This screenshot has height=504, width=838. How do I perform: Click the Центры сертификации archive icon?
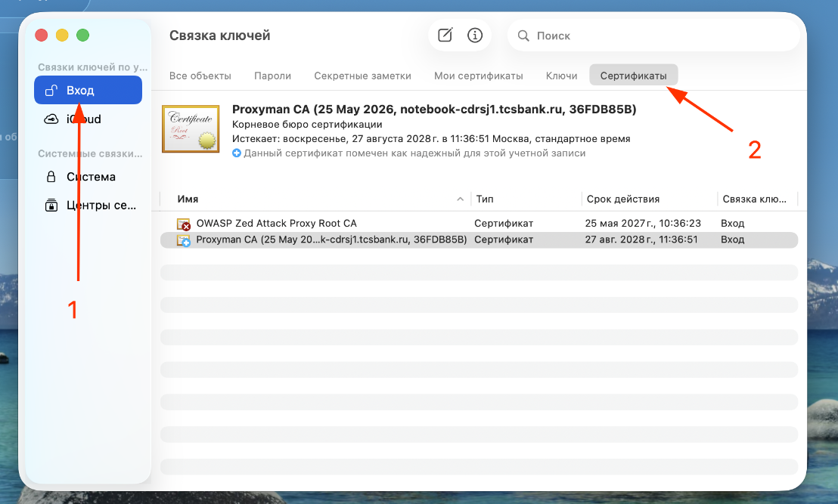tap(51, 205)
